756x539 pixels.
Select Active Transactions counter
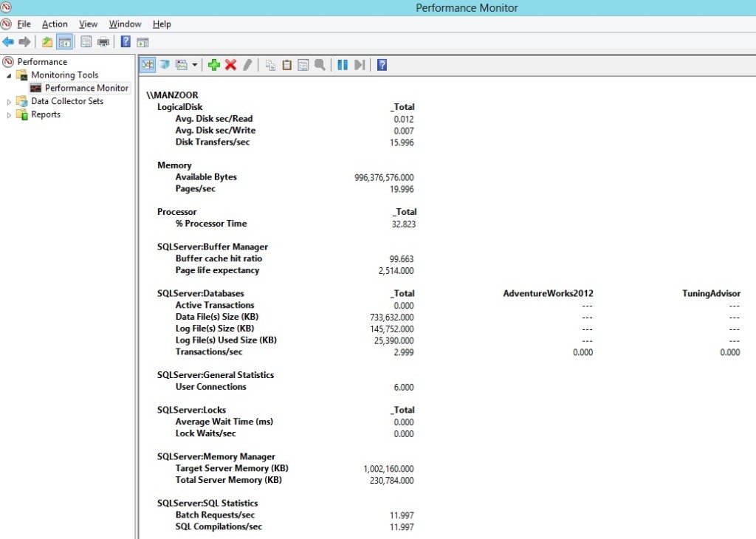point(215,305)
